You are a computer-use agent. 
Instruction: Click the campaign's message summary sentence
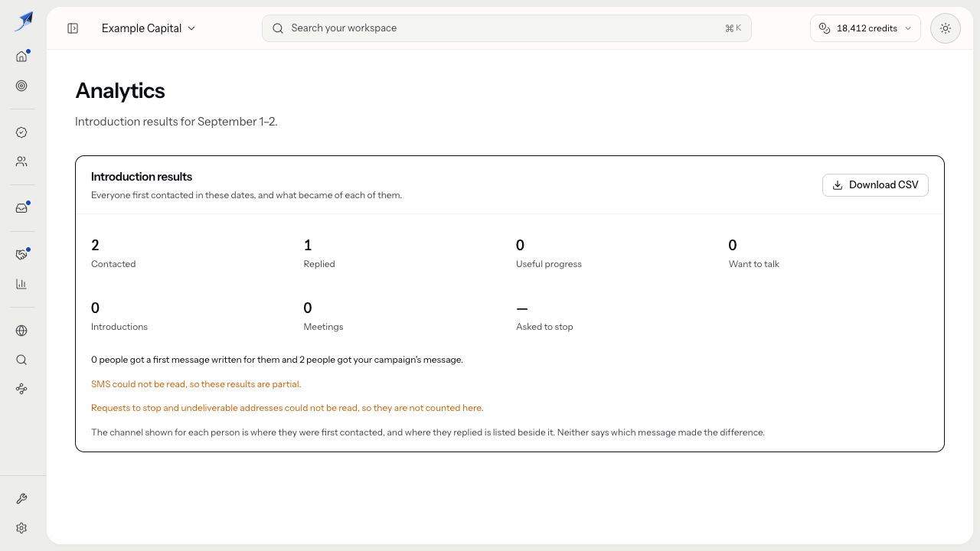(277, 360)
